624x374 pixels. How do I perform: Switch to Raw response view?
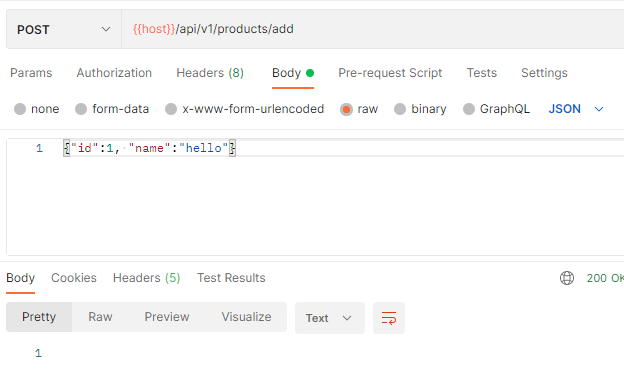coord(100,317)
